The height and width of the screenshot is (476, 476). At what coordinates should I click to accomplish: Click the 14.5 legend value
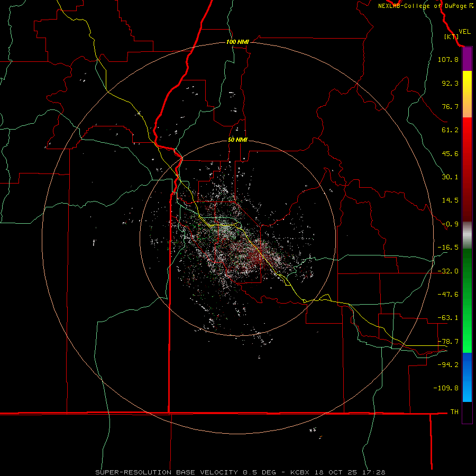point(450,200)
